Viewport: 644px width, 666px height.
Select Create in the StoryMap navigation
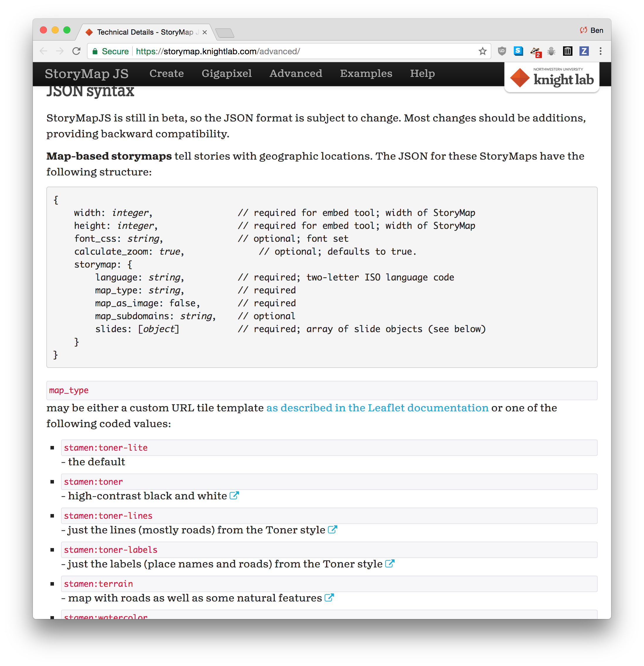point(167,73)
